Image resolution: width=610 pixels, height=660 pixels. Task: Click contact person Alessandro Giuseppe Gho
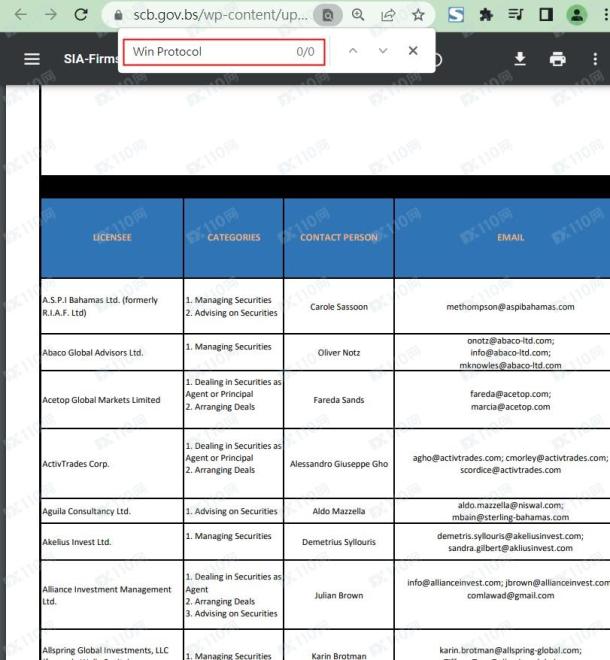pyautogui.click(x=339, y=464)
